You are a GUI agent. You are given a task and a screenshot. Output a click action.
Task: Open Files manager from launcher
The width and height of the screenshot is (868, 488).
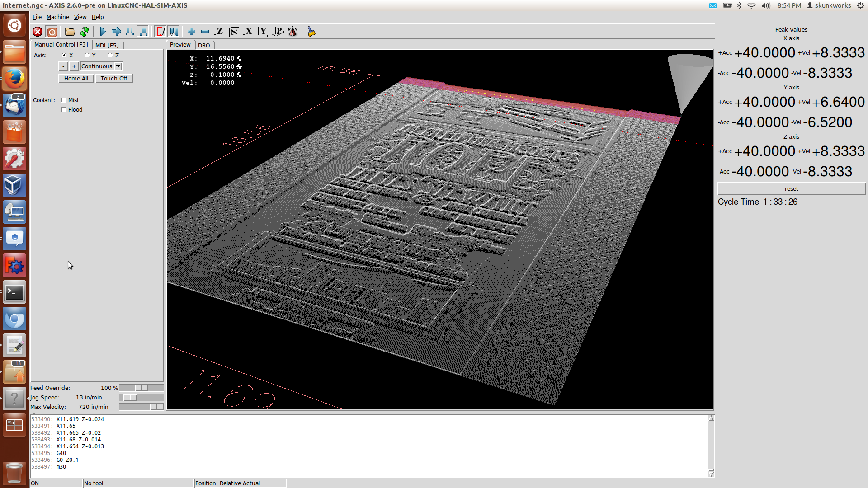pos(14,52)
